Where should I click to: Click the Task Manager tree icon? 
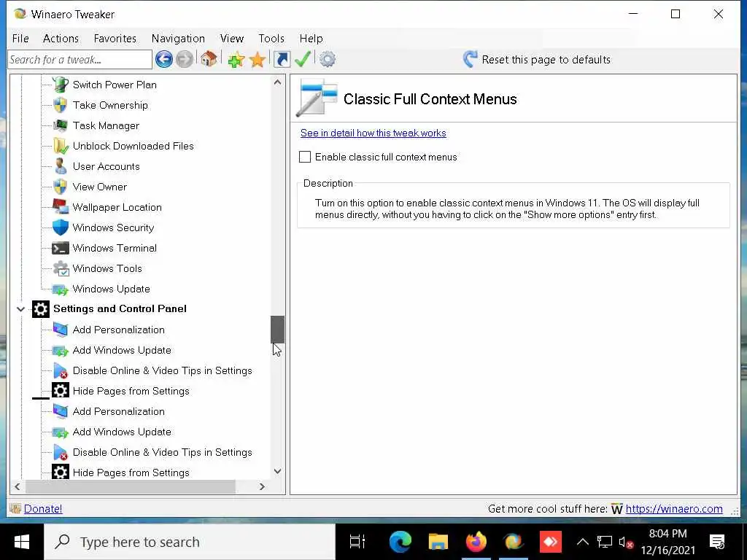pyautogui.click(x=61, y=125)
